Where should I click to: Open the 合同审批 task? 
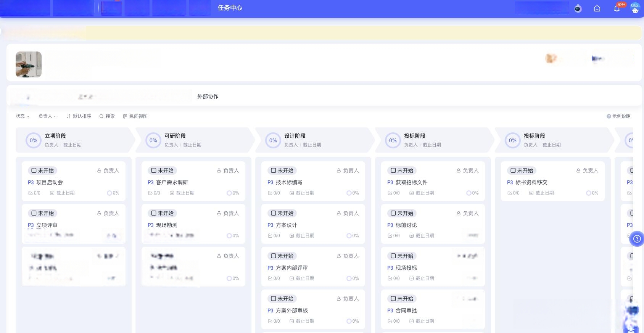pyautogui.click(x=406, y=310)
